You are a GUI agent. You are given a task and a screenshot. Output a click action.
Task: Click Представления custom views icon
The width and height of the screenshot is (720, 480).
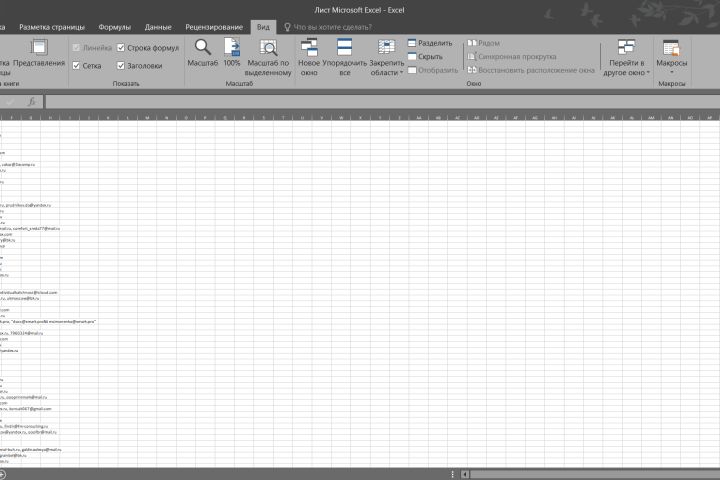[39, 53]
